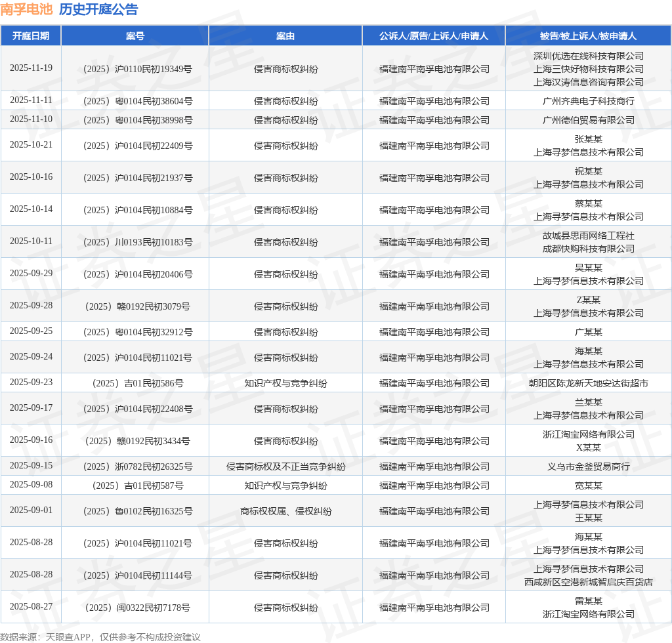Click defendant 故城县思雨网络工程社
The image size is (672, 643).
[x=589, y=236]
